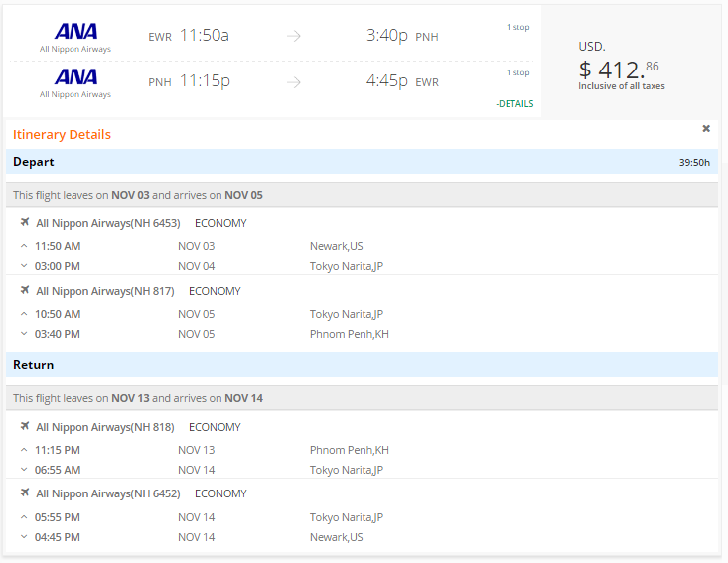The height and width of the screenshot is (563, 728).
Task: Click Newark,US arrival at 04:45 PM
Action: 336,537
